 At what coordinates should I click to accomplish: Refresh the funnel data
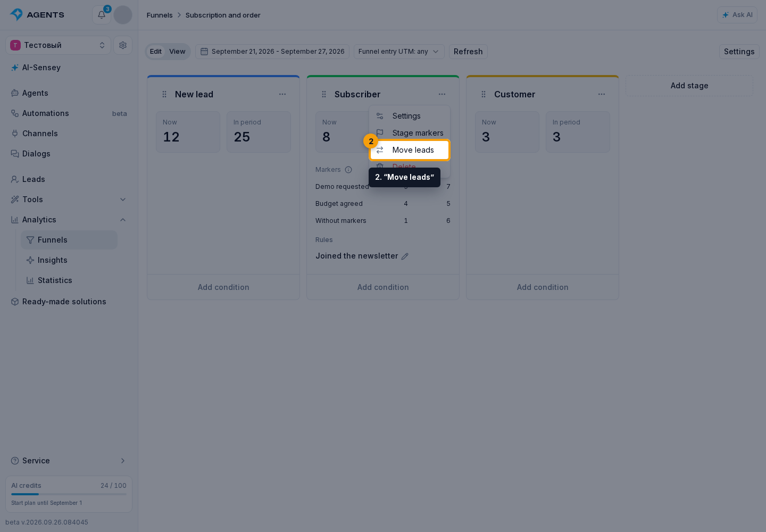pos(468,52)
